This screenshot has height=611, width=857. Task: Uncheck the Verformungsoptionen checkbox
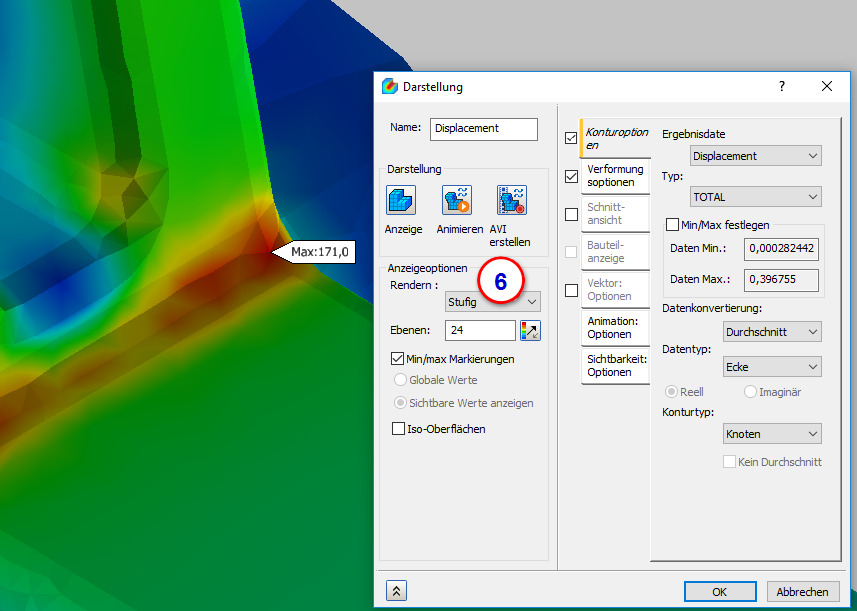pyautogui.click(x=571, y=176)
